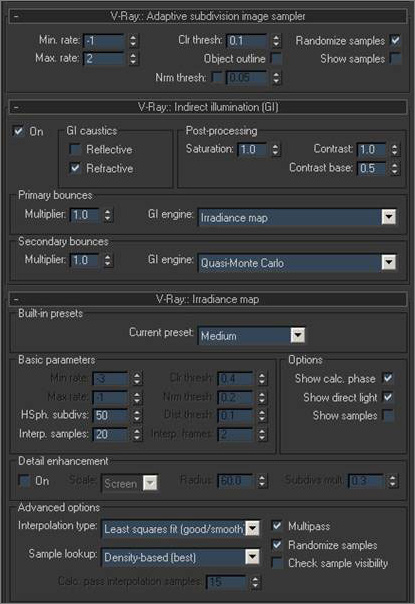This screenshot has height=604, width=415.
Task: Click the Clr thresh value field
Action: coord(247,40)
